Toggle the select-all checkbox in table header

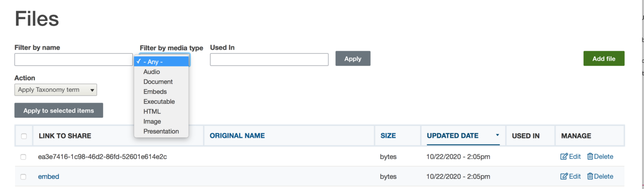pyautogui.click(x=24, y=136)
